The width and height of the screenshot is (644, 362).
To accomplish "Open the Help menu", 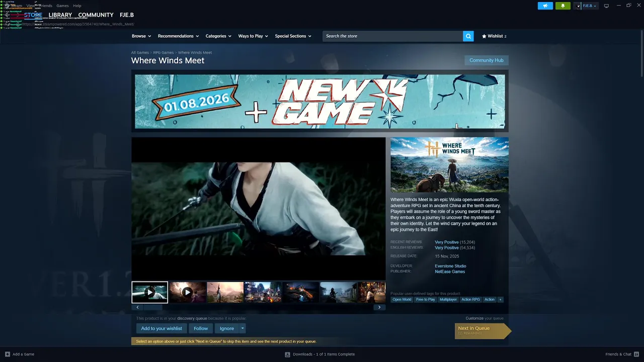I will pyautogui.click(x=77, y=6).
